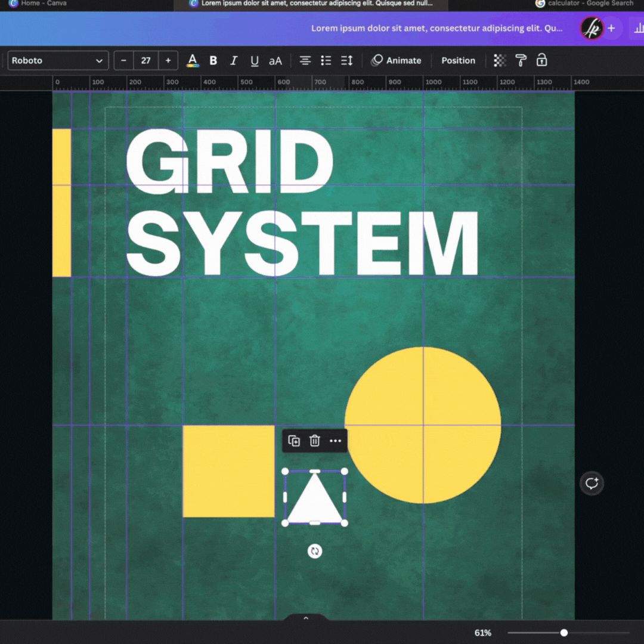
Task: Open more options for selected triangle
Action: click(336, 441)
